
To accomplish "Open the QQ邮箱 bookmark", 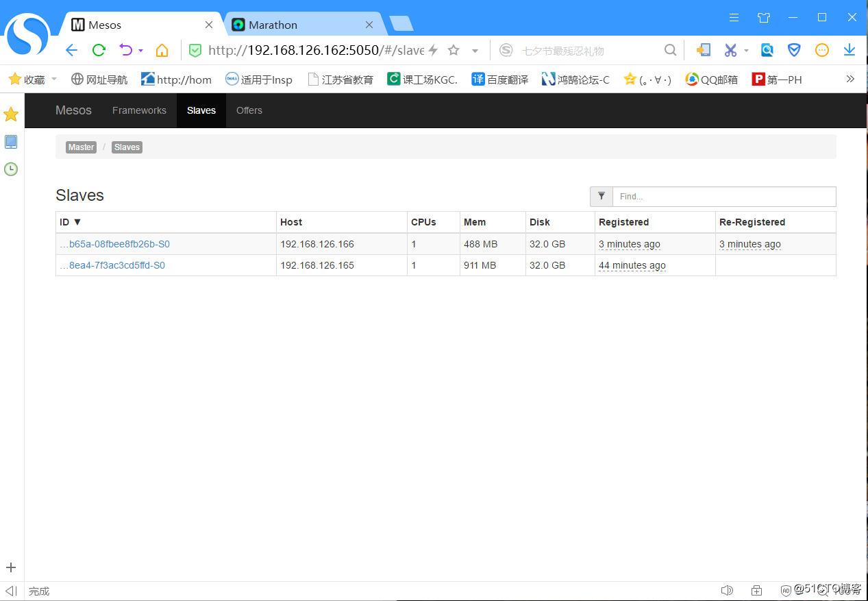I will 712,79.
